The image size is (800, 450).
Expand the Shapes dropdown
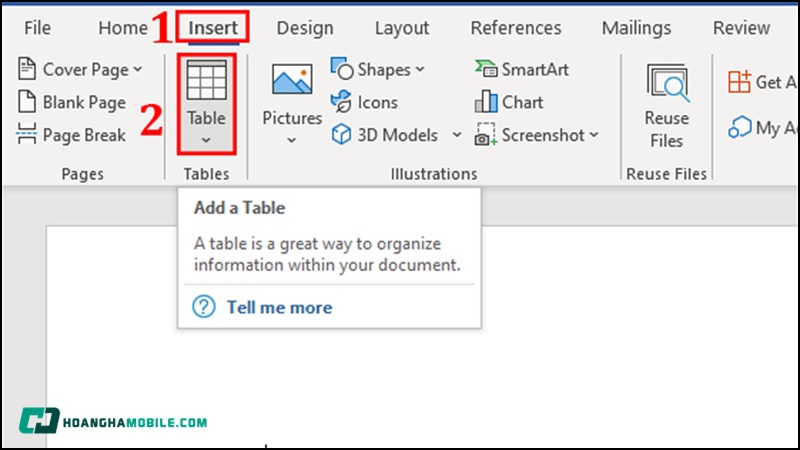(420, 70)
